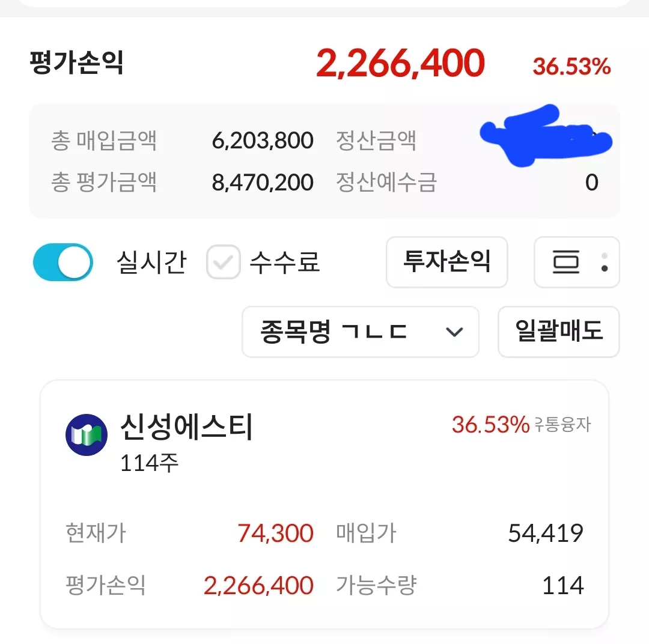This screenshot has height=644, width=649.
Task: Tap the total 평가손익 2,266,400 amount
Action: [400, 63]
